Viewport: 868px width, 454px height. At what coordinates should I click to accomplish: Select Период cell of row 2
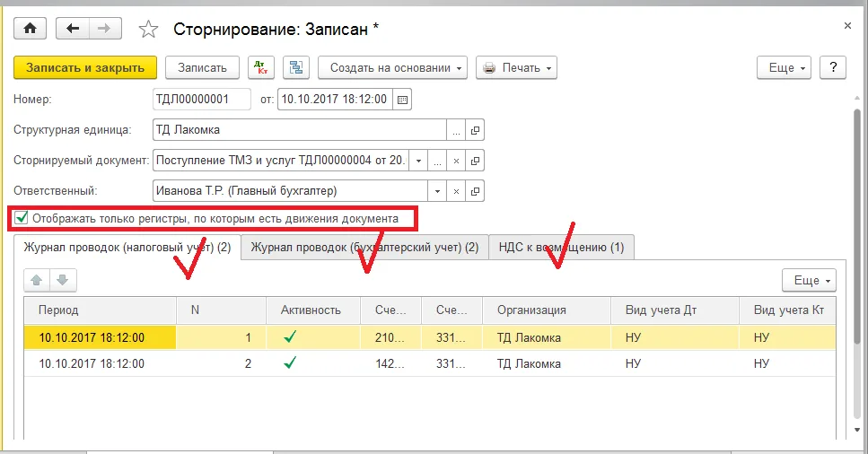click(x=101, y=363)
